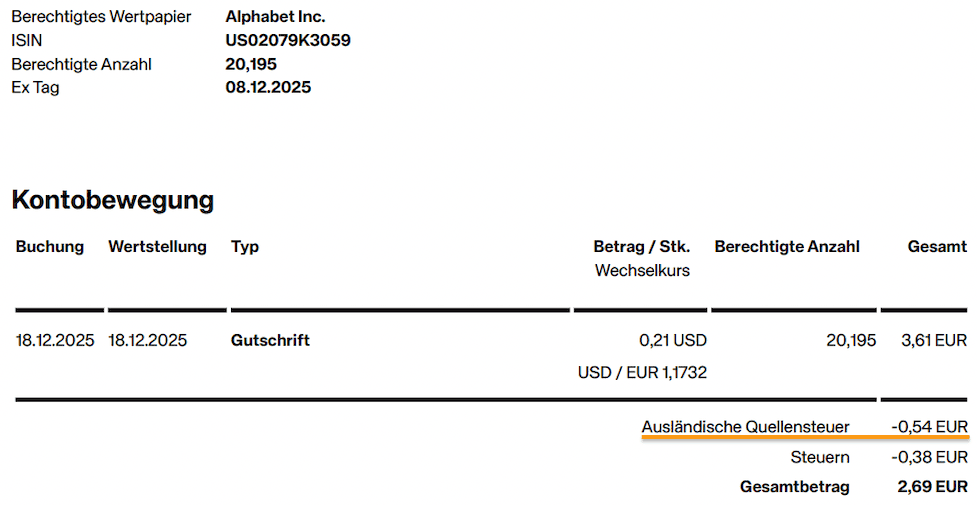
Task: Click the Buchung column header
Action: (50, 247)
